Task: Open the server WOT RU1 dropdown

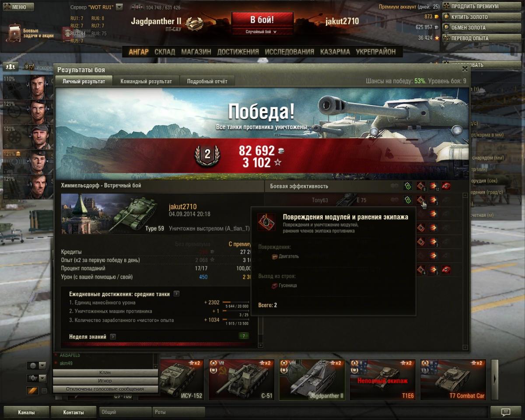Action: pyautogui.click(x=119, y=7)
